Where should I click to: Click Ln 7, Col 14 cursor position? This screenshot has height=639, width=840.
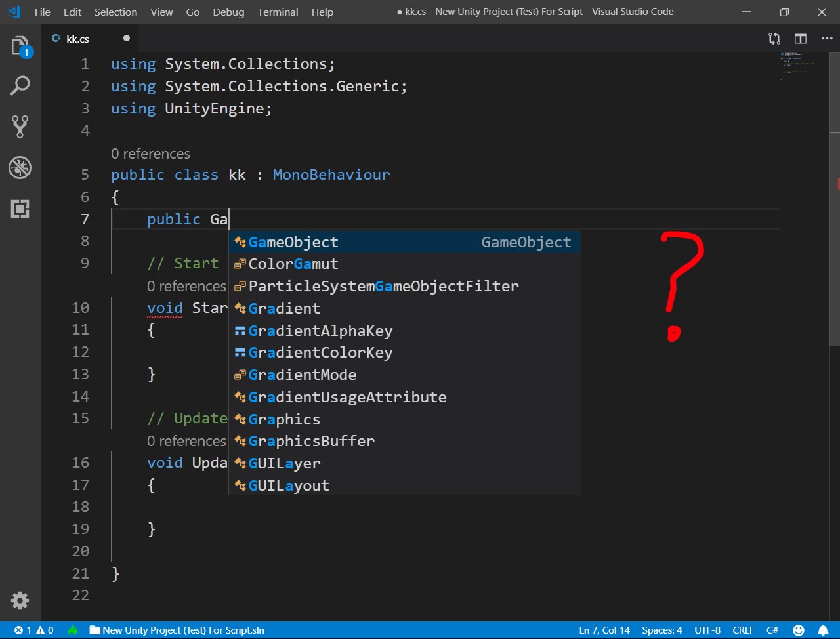pos(604,630)
